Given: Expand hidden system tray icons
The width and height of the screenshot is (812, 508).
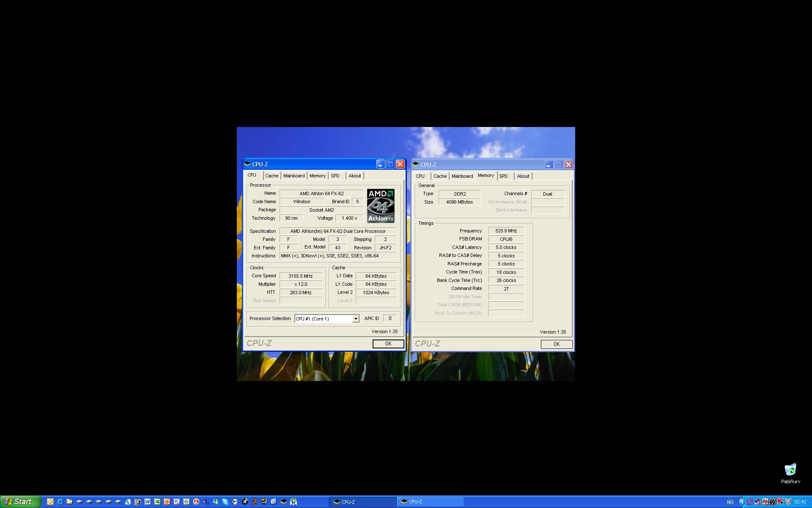Looking at the screenshot, I should click(x=743, y=502).
